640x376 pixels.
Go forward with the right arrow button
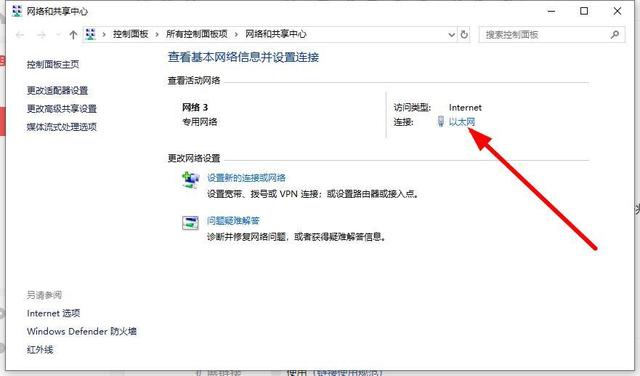click(x=41, y=35)
